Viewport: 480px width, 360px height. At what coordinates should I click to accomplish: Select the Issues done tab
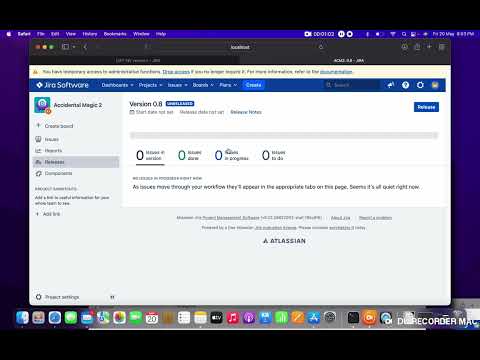point(190,155)
